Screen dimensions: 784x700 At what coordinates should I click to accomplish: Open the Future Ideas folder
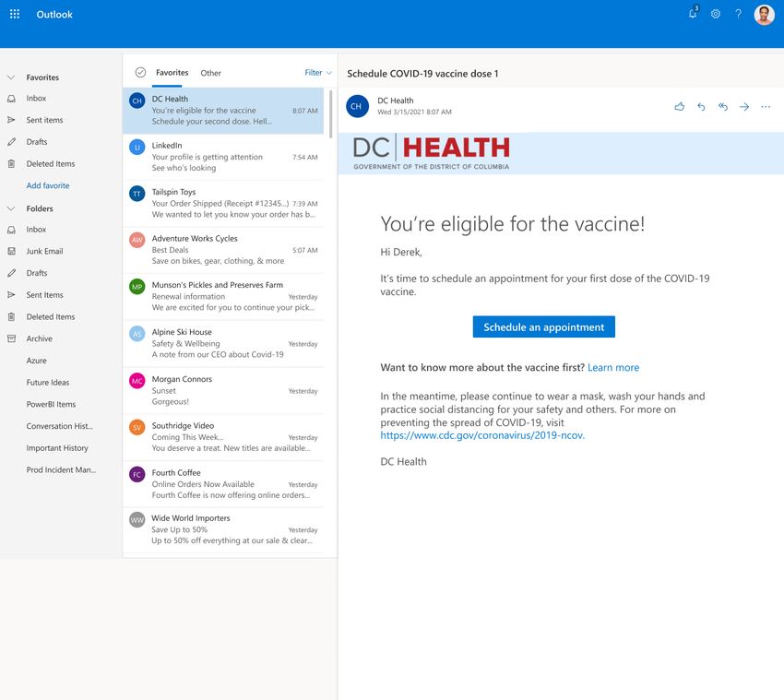click(48, 383)
